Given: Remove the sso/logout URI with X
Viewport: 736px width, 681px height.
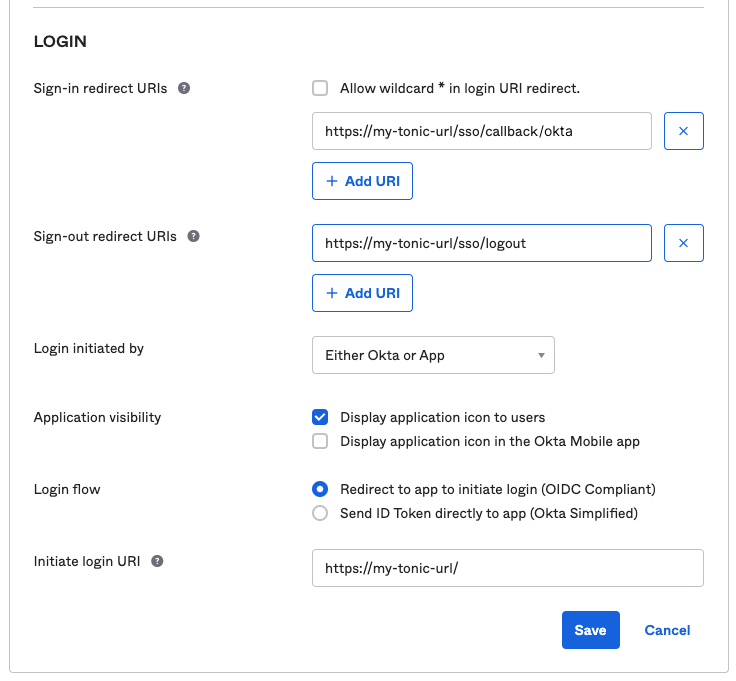Looking at the screenshot, I should click(x=684, y=243).
